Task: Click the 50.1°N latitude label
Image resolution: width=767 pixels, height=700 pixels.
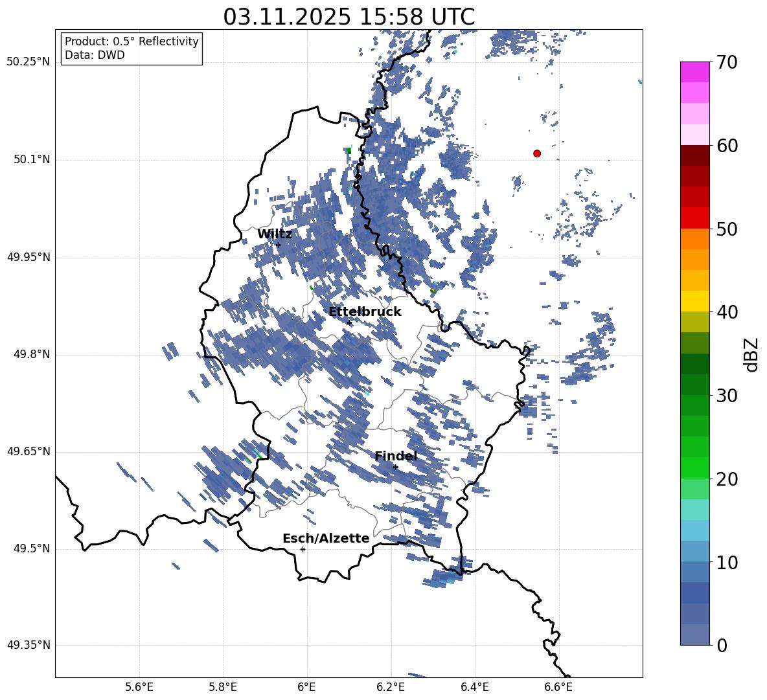Action: point(32,160)
